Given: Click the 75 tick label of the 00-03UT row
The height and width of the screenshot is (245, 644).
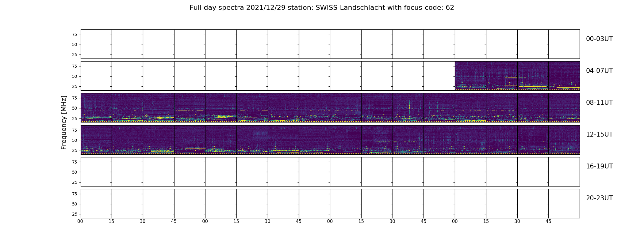Looking at the screenshot, I should 75,34.
